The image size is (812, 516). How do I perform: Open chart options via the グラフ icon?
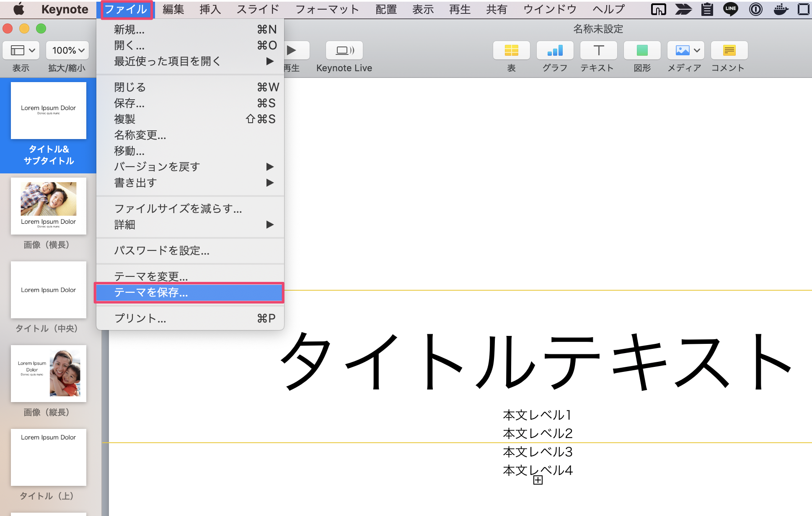coord(555,50)
